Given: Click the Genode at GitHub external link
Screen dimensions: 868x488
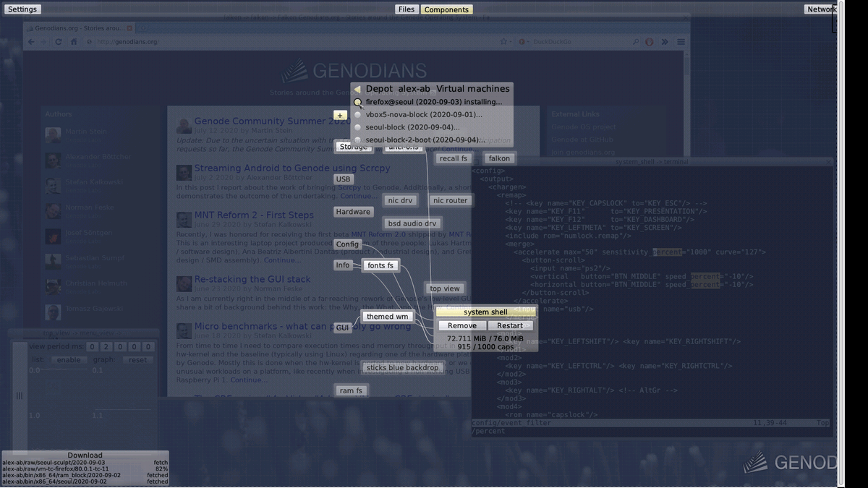Looking at the screenshot, I should point(583,140).
